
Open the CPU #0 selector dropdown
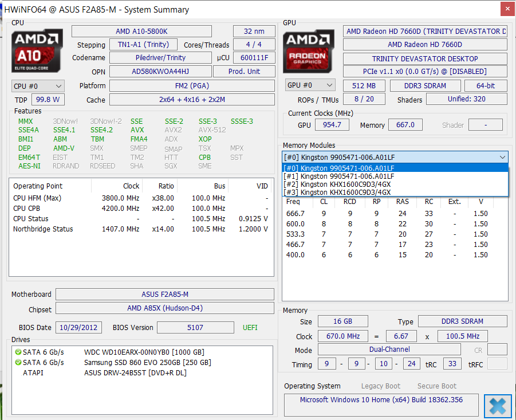pyautogui.click(x=38, y=87)
